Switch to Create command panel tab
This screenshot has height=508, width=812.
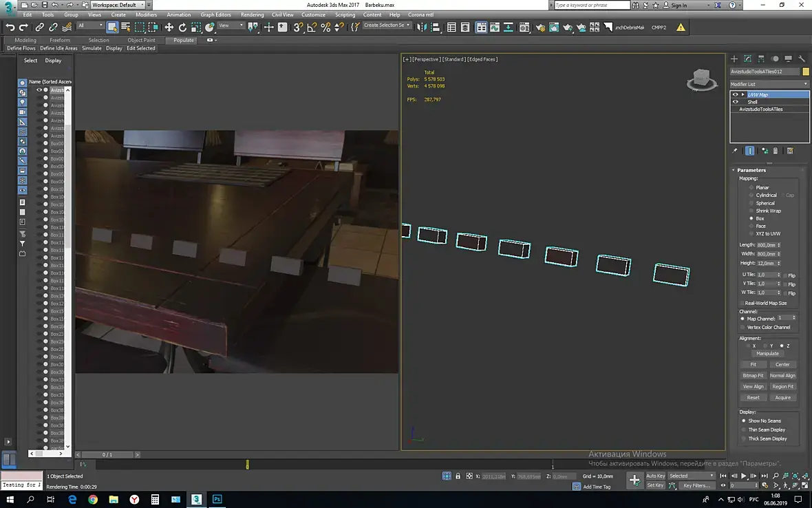click(734, 59)
